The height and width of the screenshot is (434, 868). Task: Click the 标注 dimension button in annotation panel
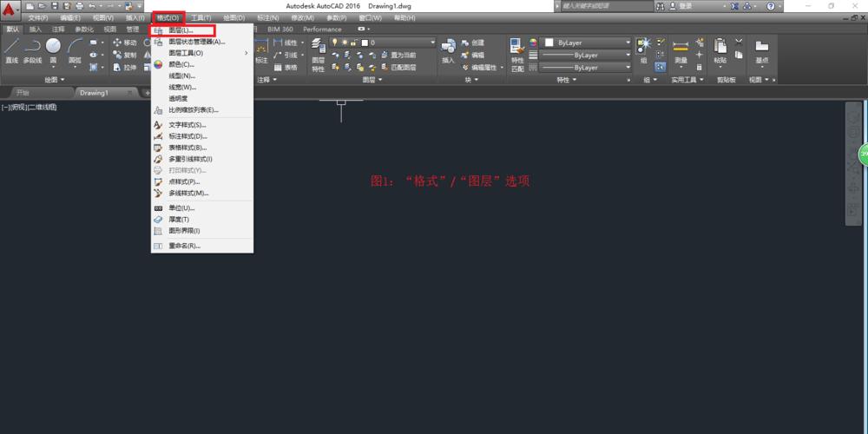point(261,53)
